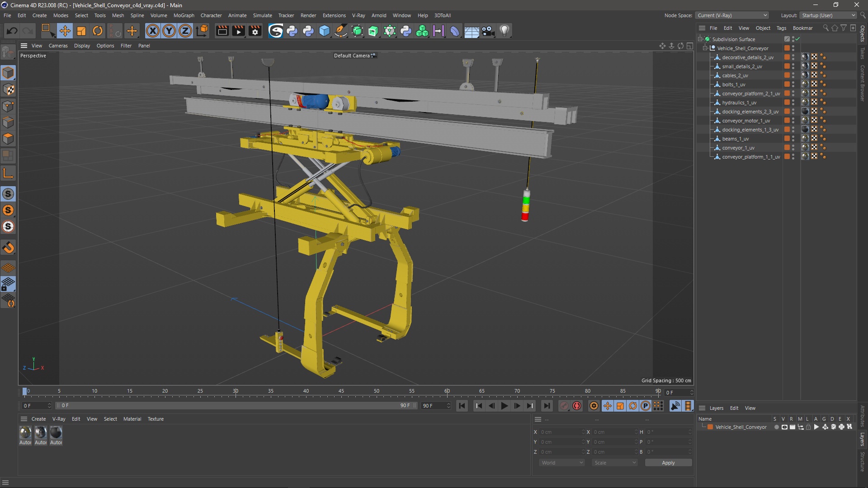Click the Apply button in coordinates panel

click(668, 462)
